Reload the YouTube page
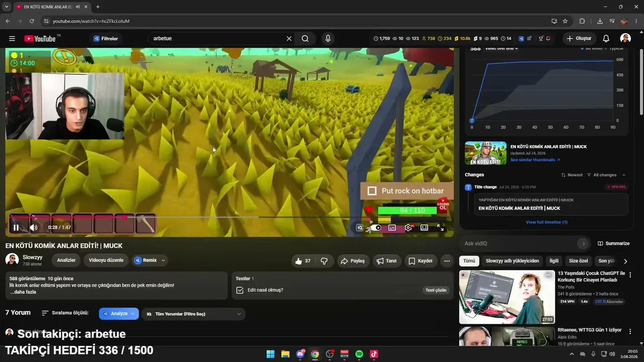The image size is (644, 362). [x=32, y=21]
